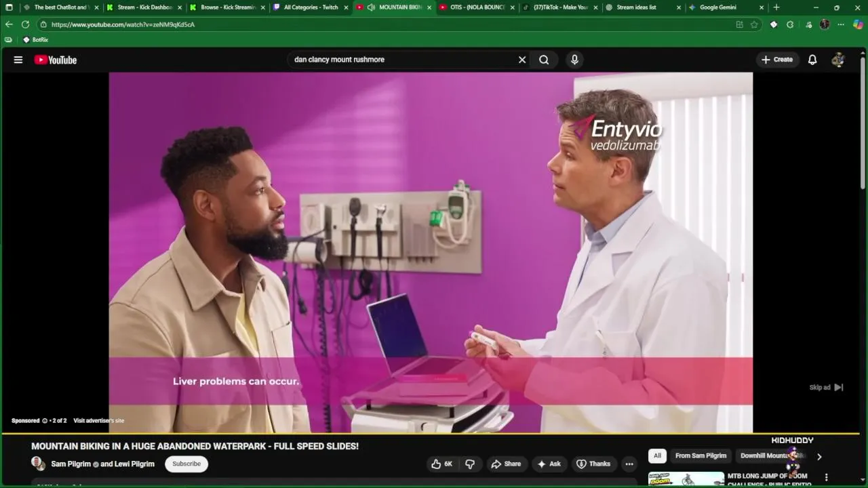Open Sam Pilgrim channel name link
Viewport: 868px width, 488px height.
point(71,464)
